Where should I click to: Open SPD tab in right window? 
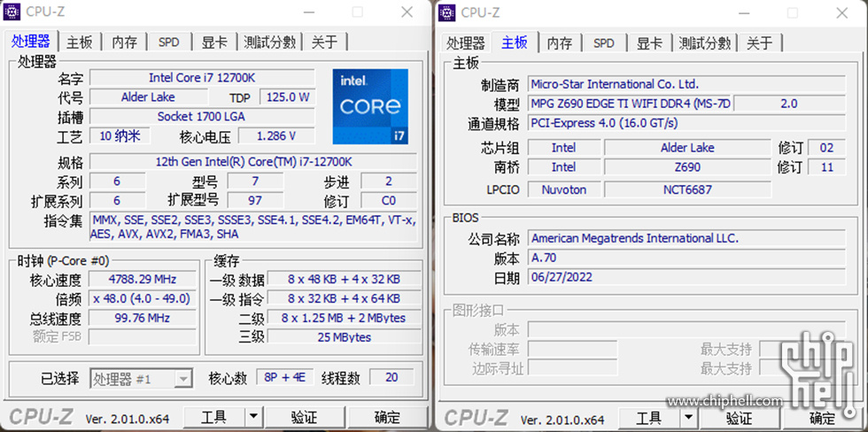point(604,42)
